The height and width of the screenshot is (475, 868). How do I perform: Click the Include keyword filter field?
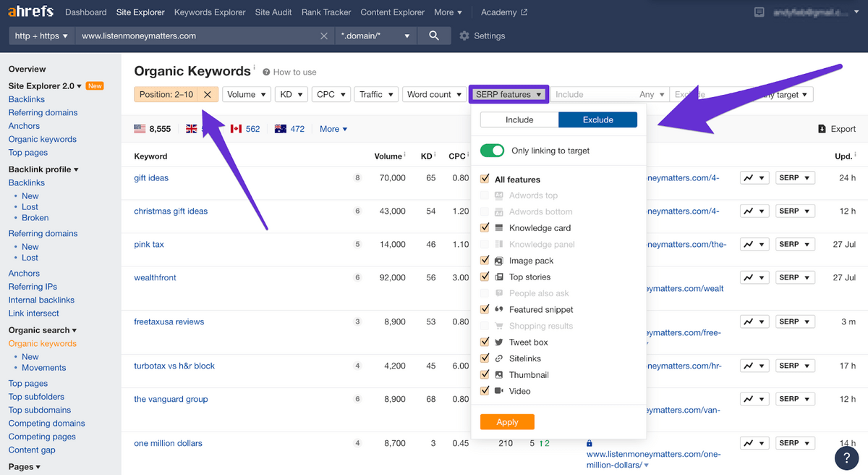coord(593,94)
